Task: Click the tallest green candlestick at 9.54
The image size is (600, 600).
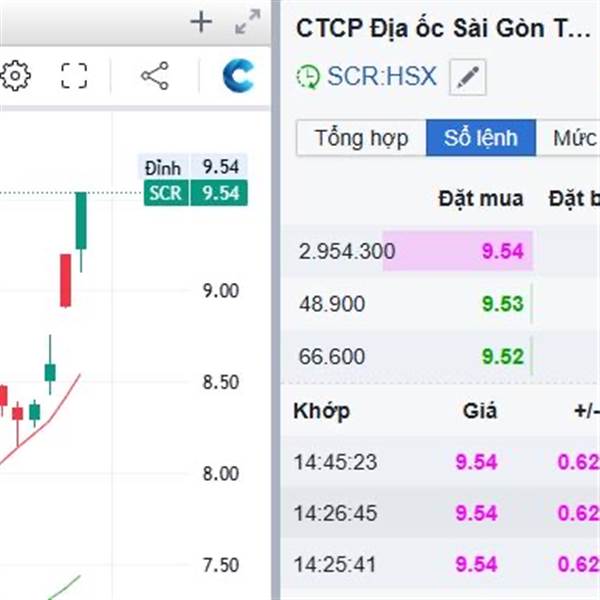Action: [x=81, y=221]
